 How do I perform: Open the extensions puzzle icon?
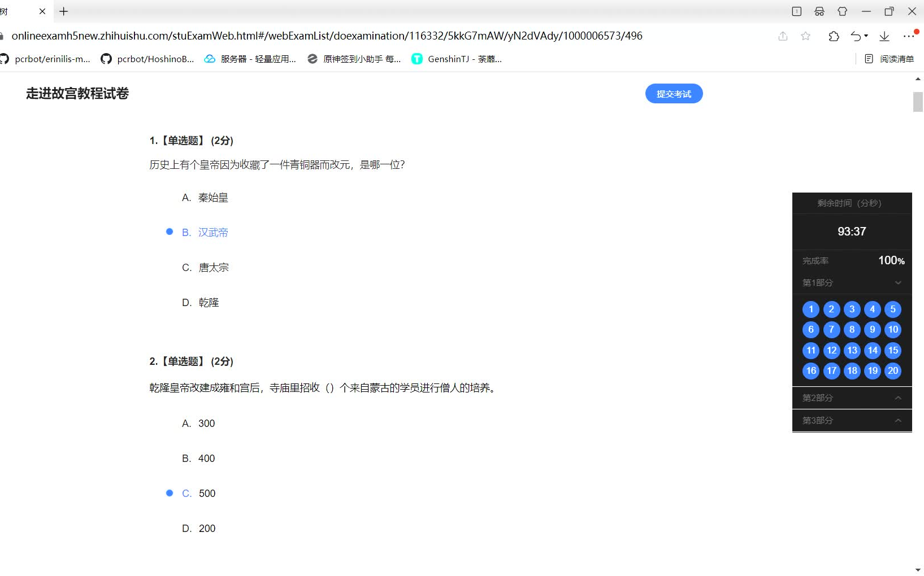pyautogui.click(x=834, y=36)
